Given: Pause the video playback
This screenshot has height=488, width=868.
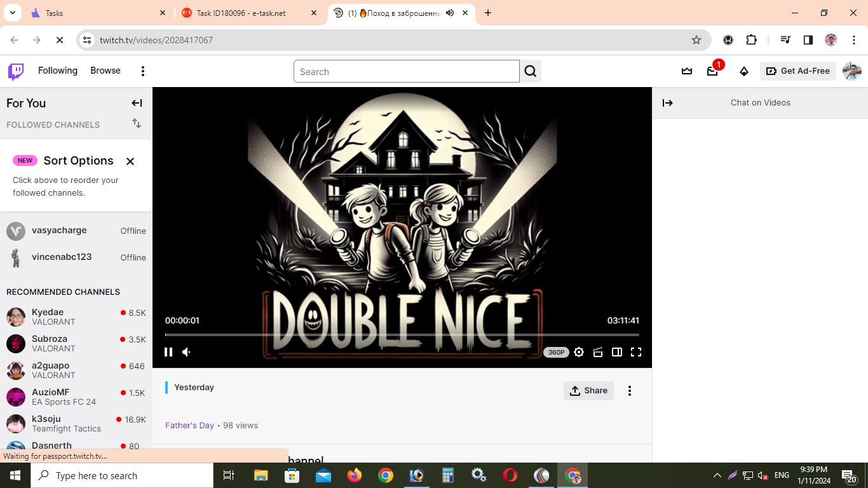Looking at the screenshot, I should 168,352.
